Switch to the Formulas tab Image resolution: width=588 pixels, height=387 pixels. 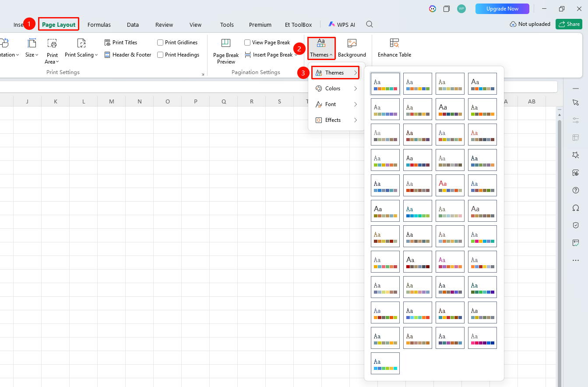tap(99, 25)
